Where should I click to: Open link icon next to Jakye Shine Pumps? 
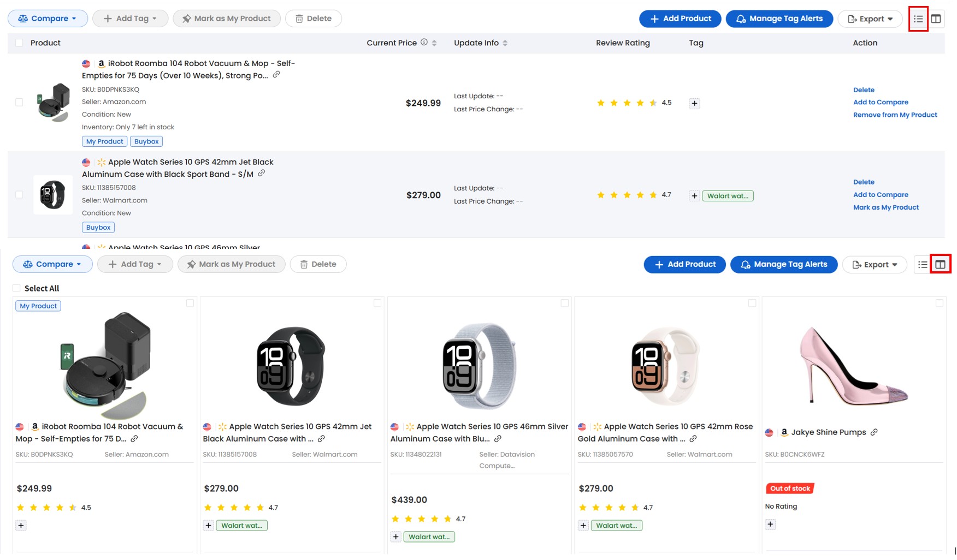pyautogui.click(x=874, y=432)
